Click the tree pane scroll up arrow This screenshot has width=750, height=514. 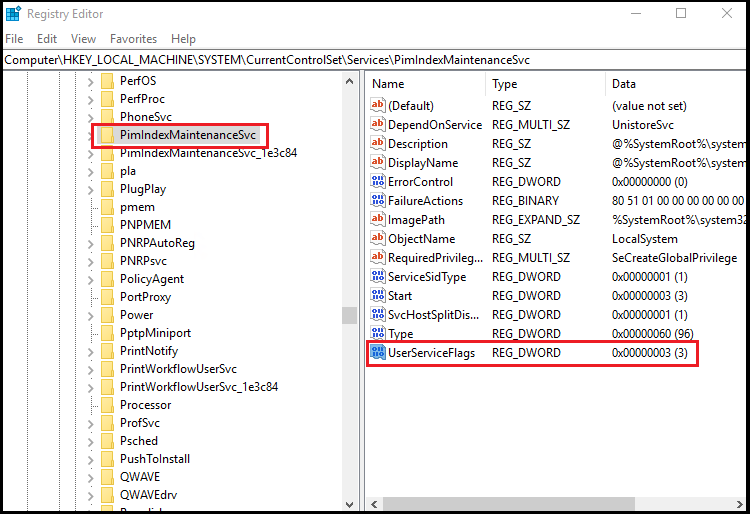tap(350, 81)
